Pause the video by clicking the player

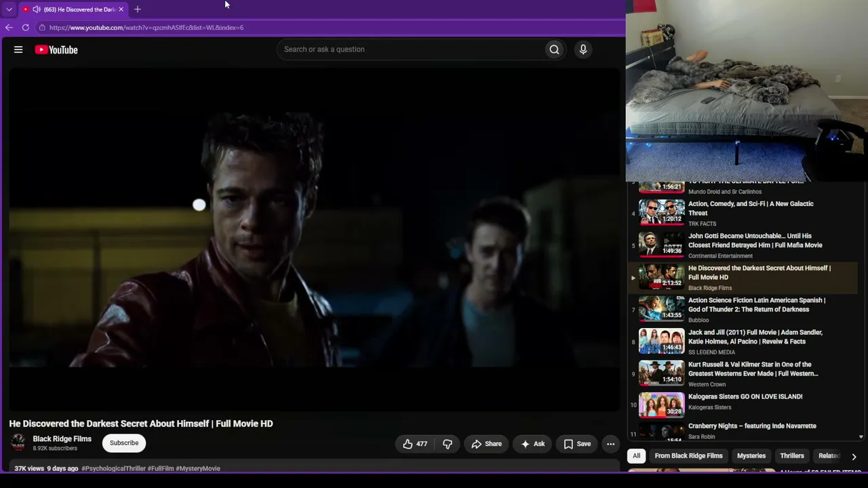[x=314, y=239]
